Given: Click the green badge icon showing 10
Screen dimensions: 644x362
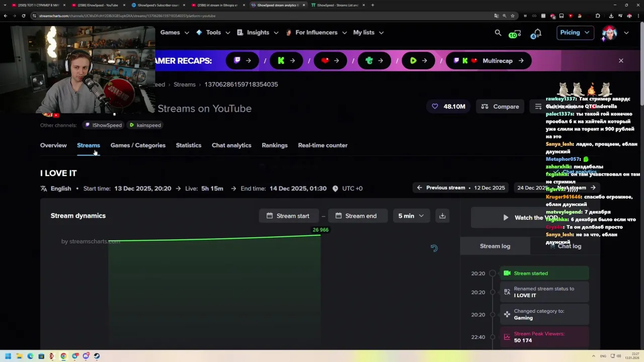Looking at the screenshot, I should click(514, 35).
